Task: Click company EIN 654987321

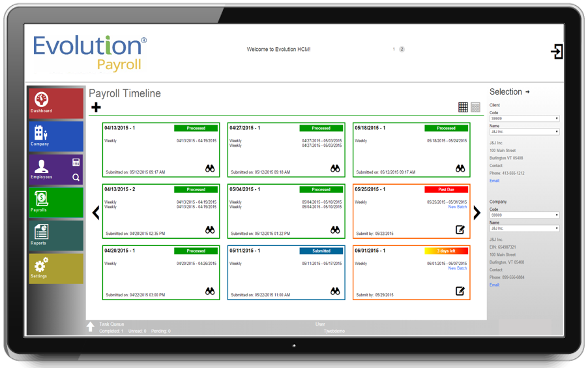Action: point(503,247)
